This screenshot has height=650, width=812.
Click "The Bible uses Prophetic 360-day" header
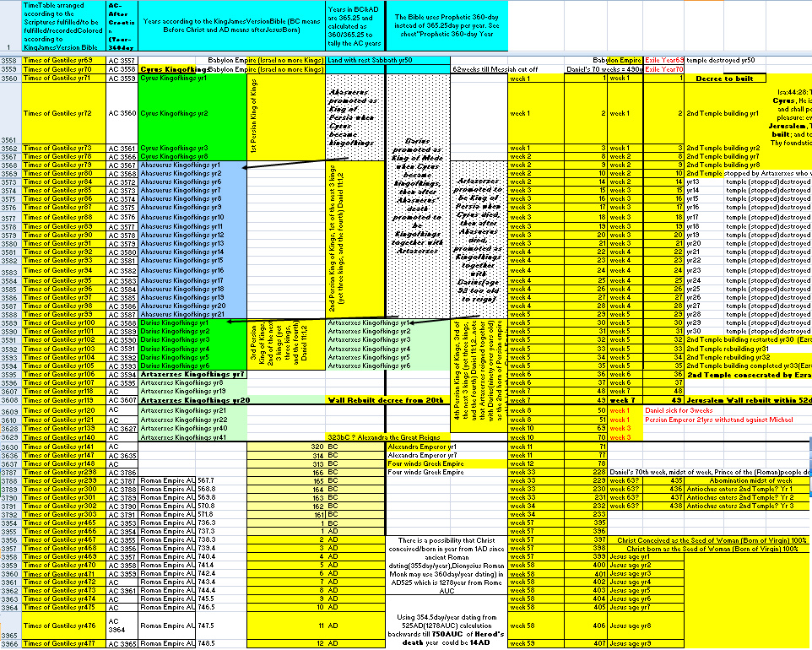click(447, 26)
